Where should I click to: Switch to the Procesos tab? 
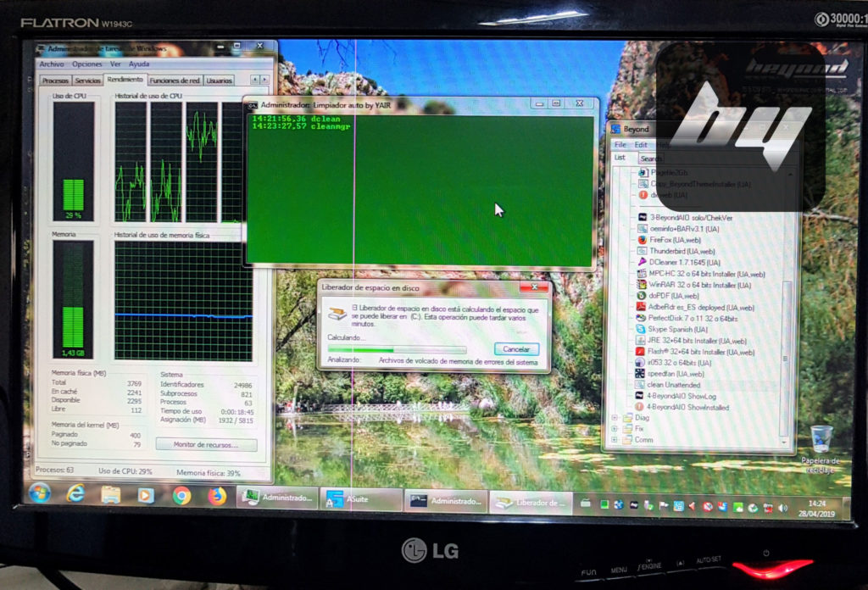(54, 81)
